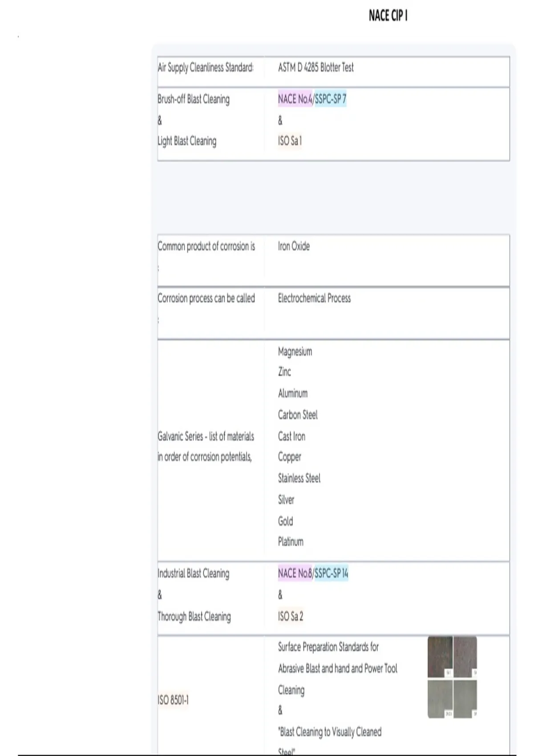
Task: Click the highlighted SSPC-SP 14 term
Action: coord(332,574)
